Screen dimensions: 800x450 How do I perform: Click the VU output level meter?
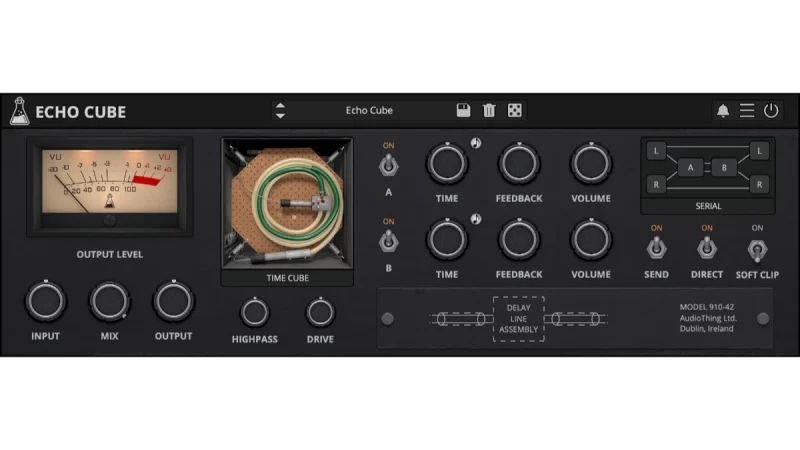click(x=110, y=186)
